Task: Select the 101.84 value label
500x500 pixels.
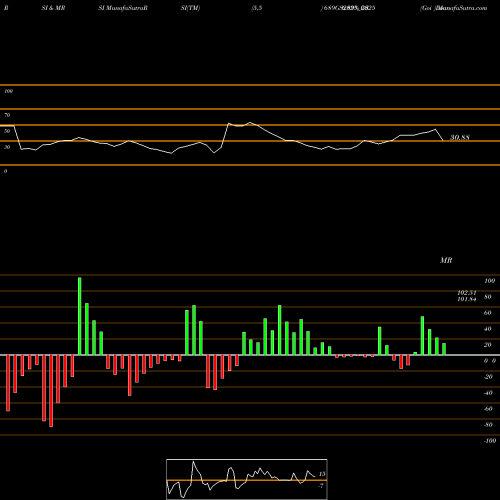Action: (x=467, y=299)
